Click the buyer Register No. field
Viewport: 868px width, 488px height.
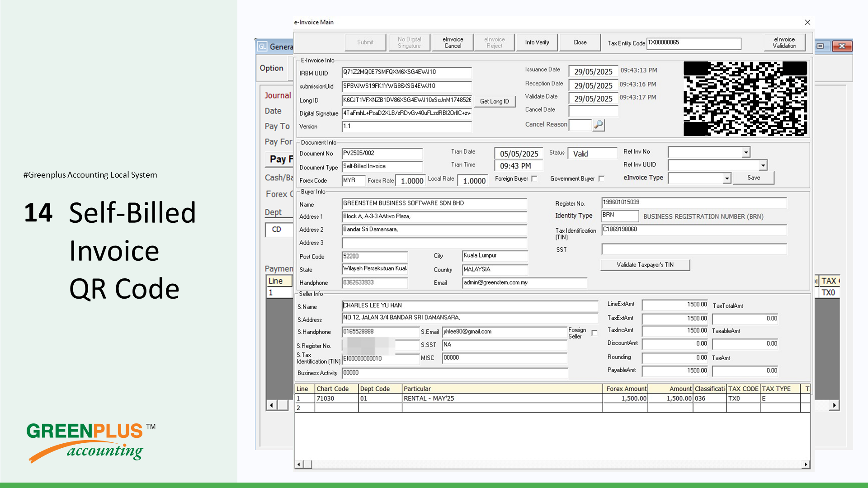click(x=694, y=203)
